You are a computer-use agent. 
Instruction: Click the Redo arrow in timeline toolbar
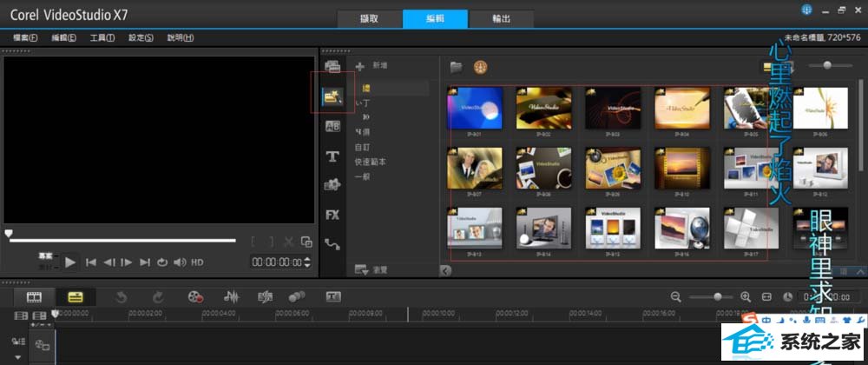tap(158, 297)
